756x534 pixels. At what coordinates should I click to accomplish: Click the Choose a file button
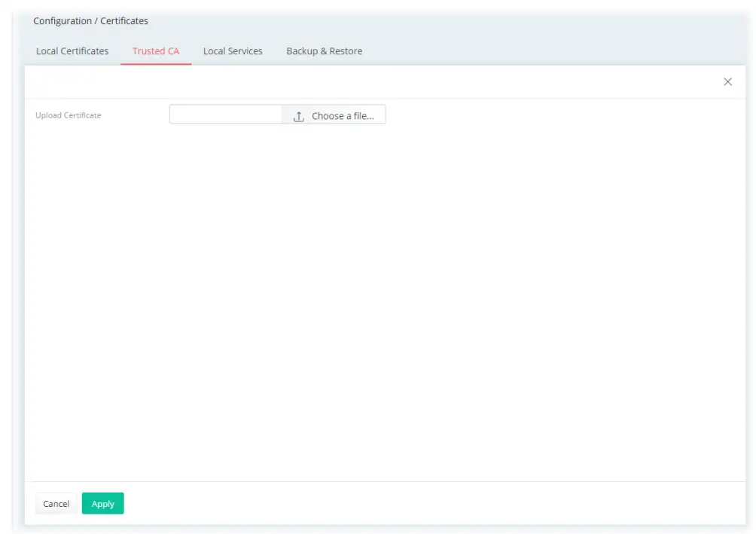(x=334, y=114)
